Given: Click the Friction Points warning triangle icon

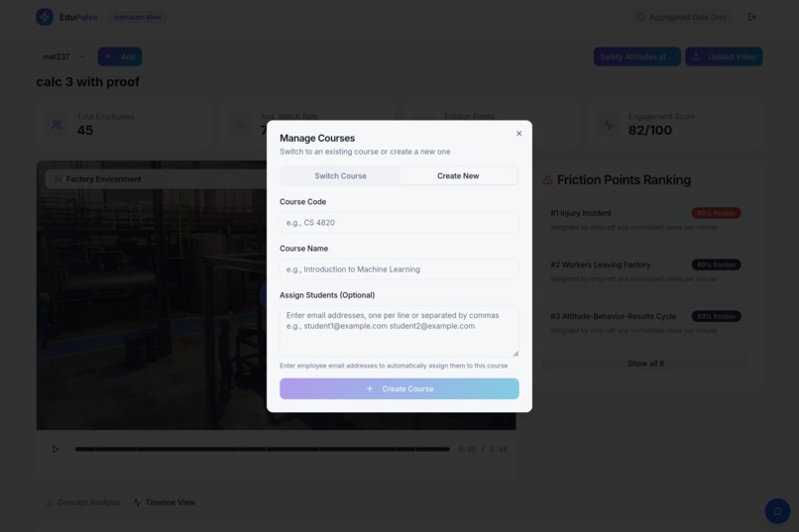Looking at the screenshot, I should (x=547, y=179).
